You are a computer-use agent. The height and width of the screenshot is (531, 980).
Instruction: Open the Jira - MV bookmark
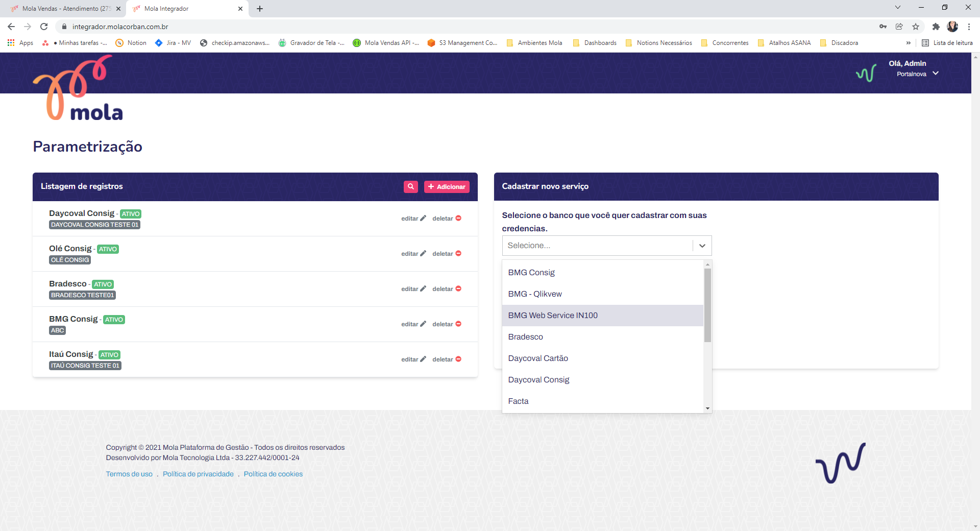coord(173,43)
